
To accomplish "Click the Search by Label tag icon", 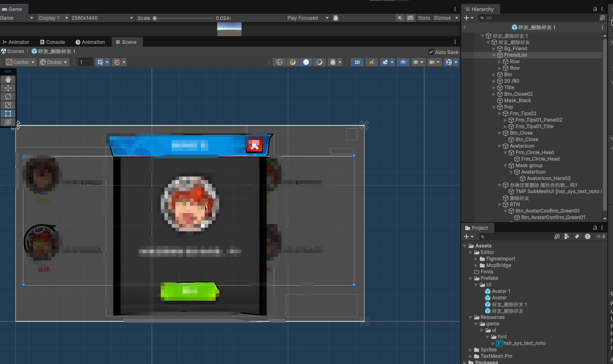I will point(577,237).
